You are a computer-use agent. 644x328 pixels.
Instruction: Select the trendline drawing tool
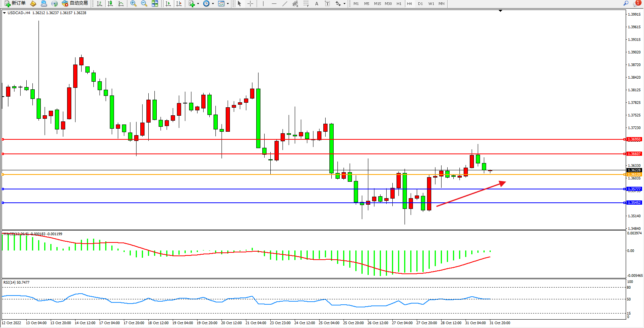tap(284, 3)
